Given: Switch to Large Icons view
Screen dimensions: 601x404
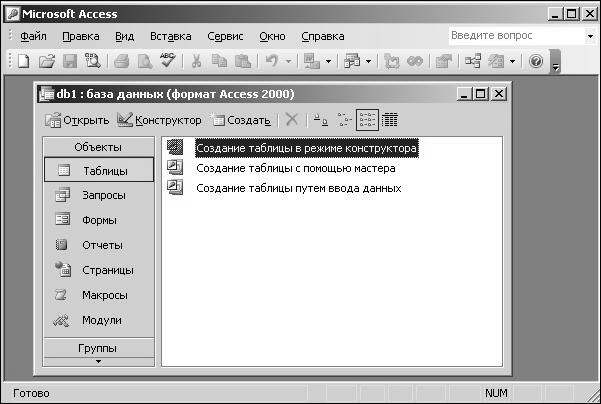Looking at the screenshot, I should click(x=321, y=120).
